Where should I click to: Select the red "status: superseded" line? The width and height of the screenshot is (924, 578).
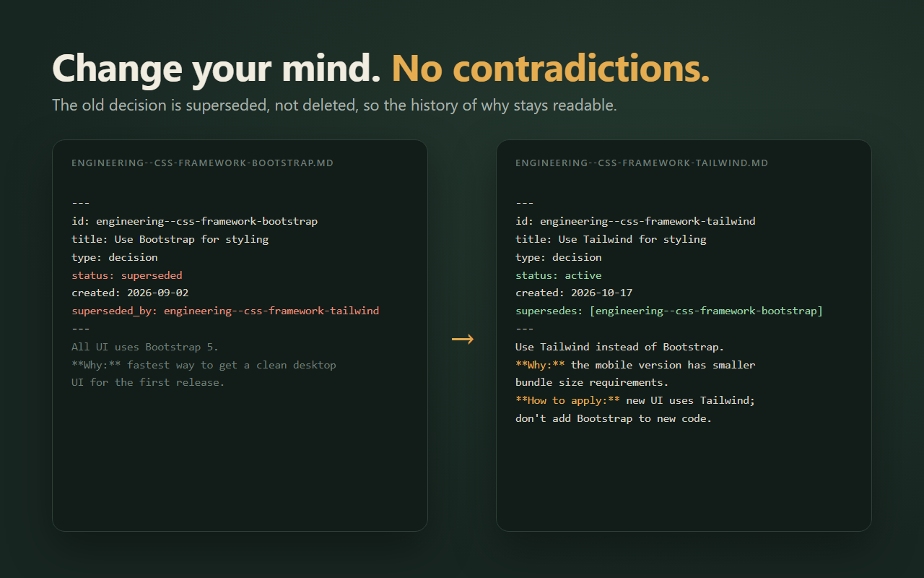point(126,275)
